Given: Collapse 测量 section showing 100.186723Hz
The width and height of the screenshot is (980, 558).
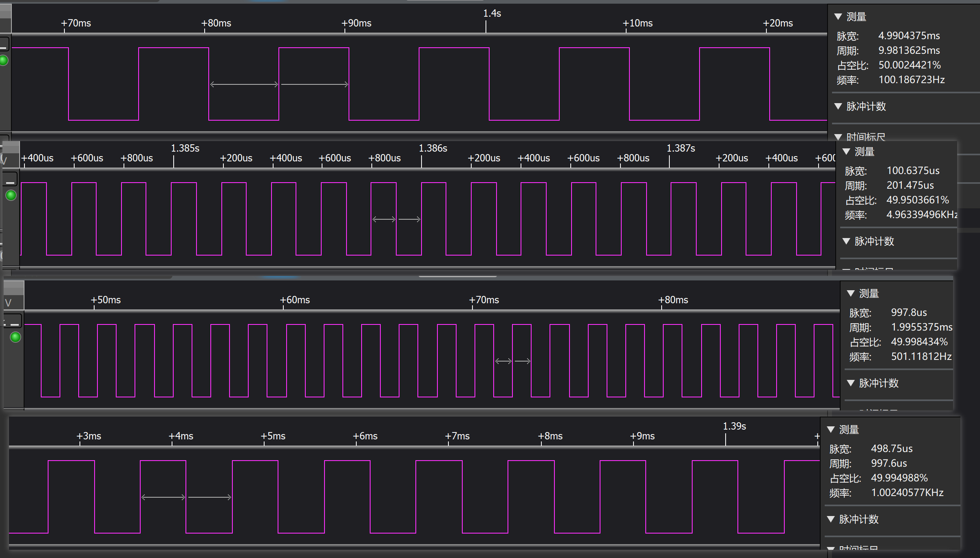Looking at the screenshot, I should pos(838,17).
